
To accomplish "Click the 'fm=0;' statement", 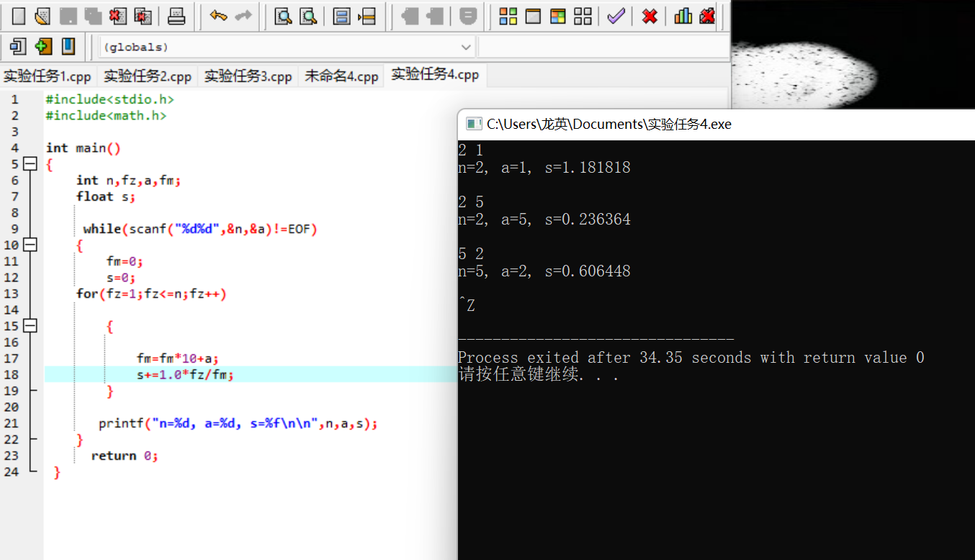I will [125, 261].
